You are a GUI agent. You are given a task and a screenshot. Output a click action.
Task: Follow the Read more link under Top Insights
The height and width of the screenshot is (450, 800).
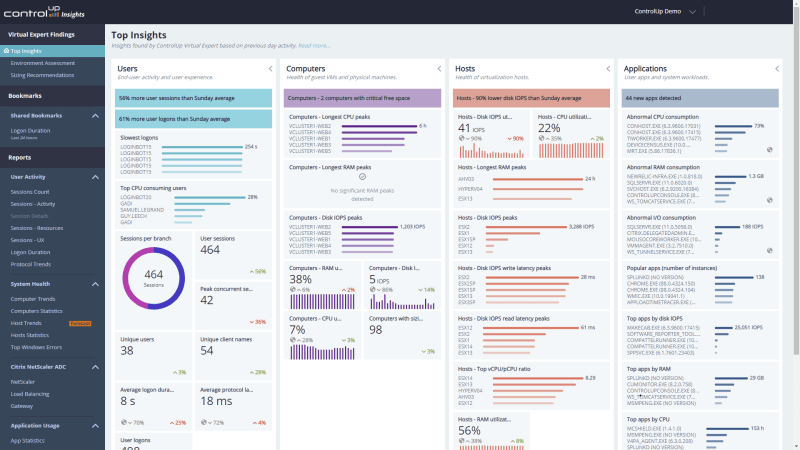point(314,46)
